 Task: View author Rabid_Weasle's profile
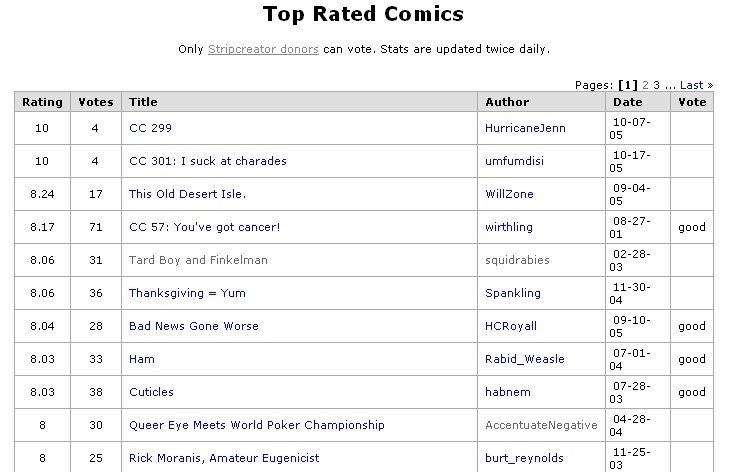(x=524, y=359)
